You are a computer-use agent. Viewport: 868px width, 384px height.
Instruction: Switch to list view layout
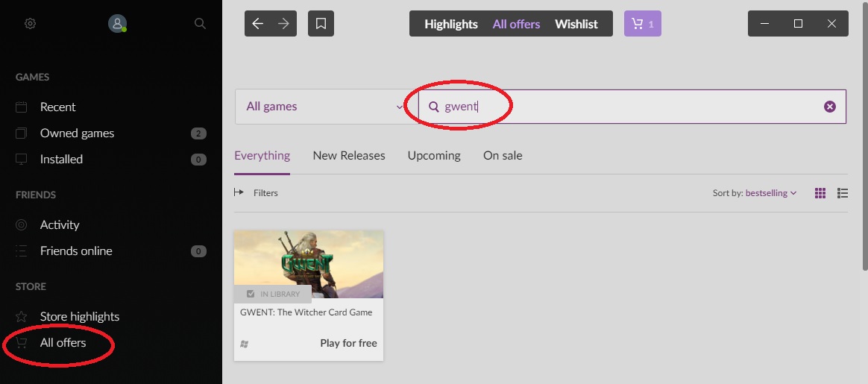click(842, 193)
